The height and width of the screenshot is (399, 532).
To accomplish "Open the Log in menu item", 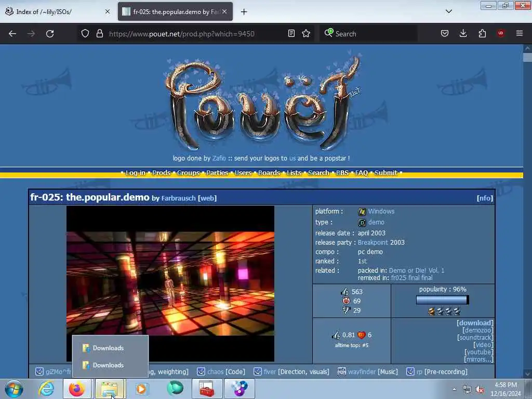I will pos(136,172).
